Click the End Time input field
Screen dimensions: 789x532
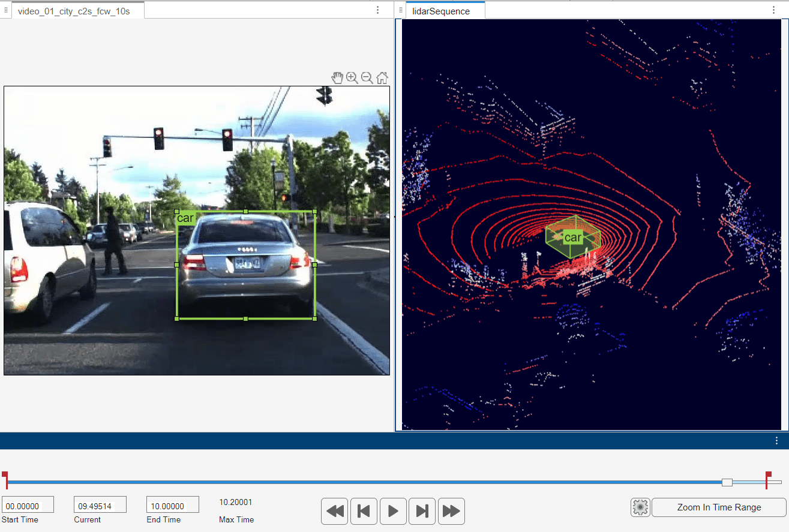click(x=172, y=506)
